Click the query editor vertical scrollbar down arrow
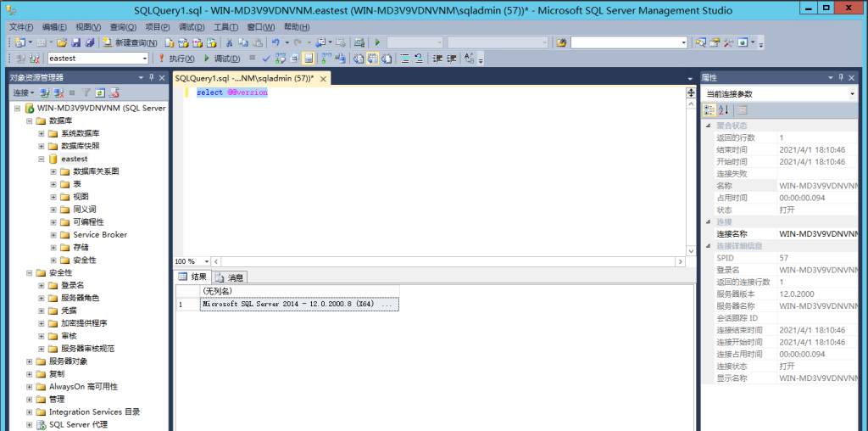The image size is (868, 431). pyautogui.click(x=690, y=251)
